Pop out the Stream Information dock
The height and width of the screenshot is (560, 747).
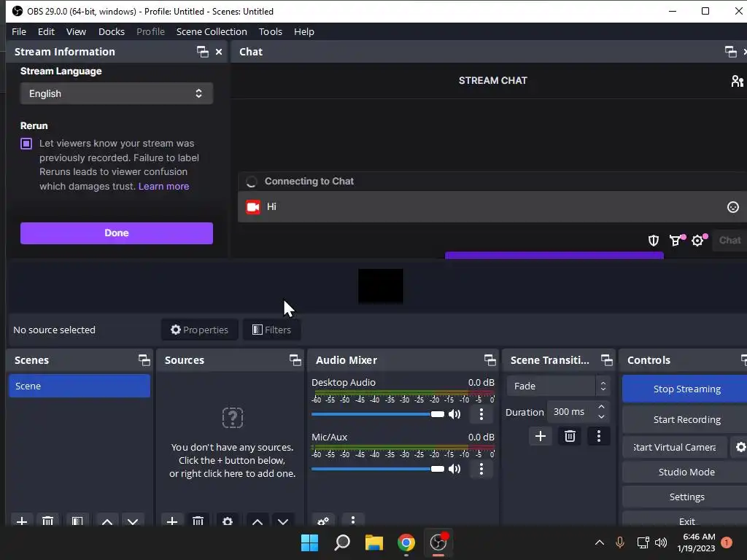(203, 52)
